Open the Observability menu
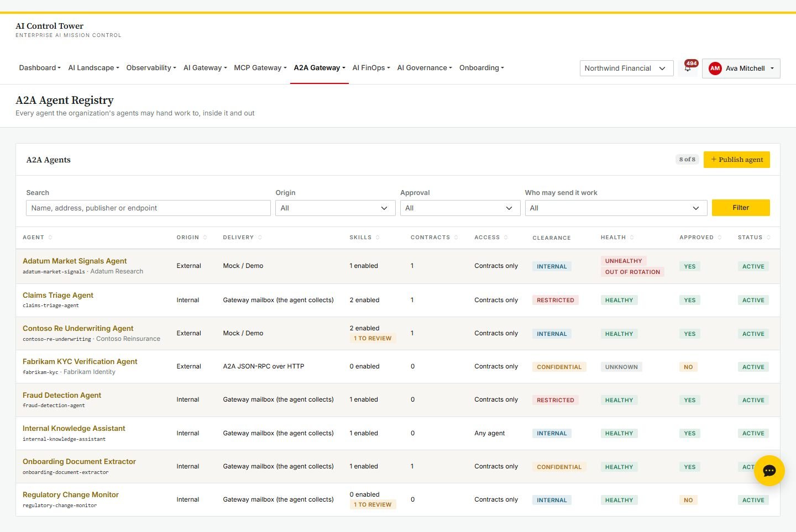The image size is (796, 532). coord(151,68)
